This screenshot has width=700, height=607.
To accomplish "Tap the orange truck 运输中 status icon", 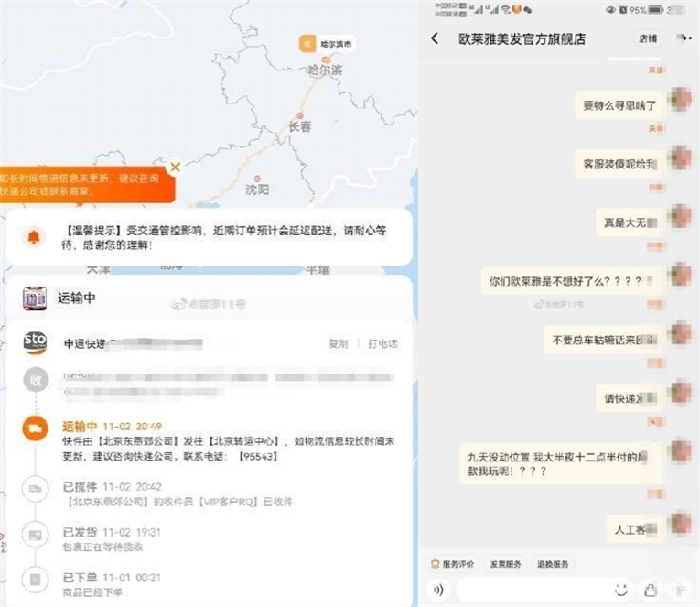I will click(x=35, y=428).
